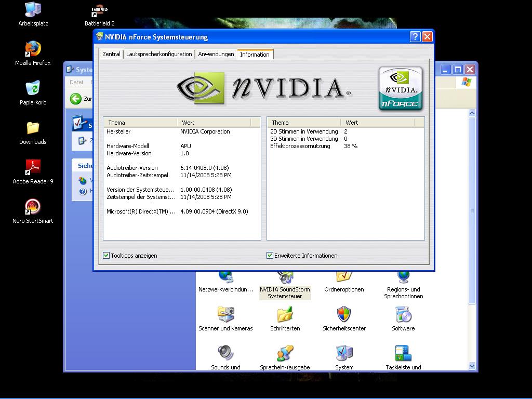532x399 pixels.
Task: Select the Information tab
Action: [255, 54]
